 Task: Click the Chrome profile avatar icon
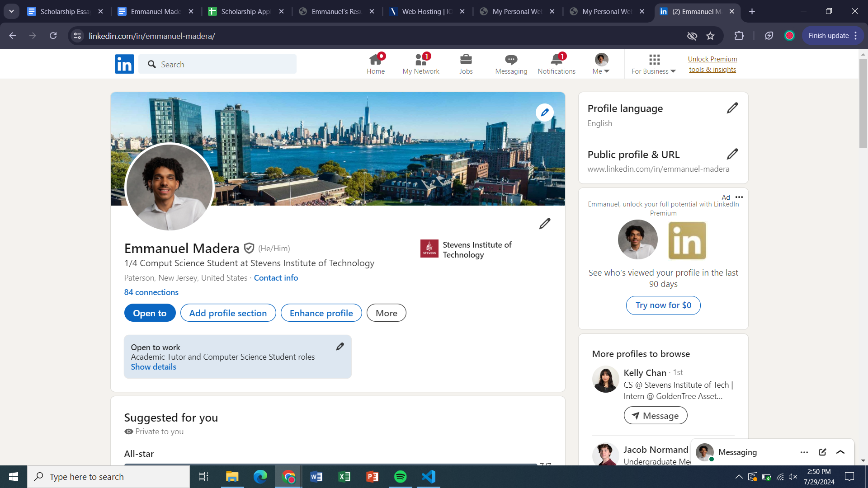pos(789,36)
